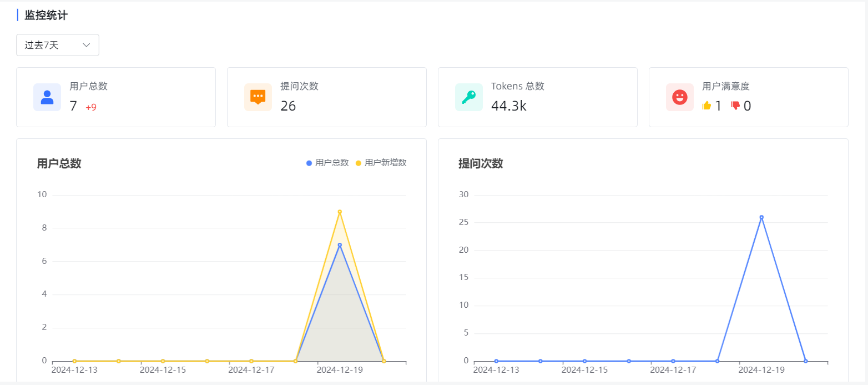This screenshot has width=868, height=385.
Task: Click the 30 y-axis label in 提问次数 chart
Action: point(463,194)
